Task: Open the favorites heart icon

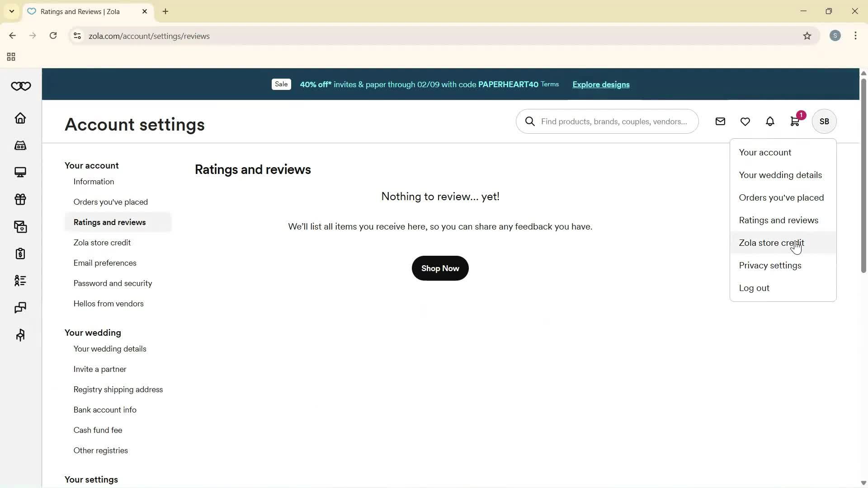Action: (745, 121)
